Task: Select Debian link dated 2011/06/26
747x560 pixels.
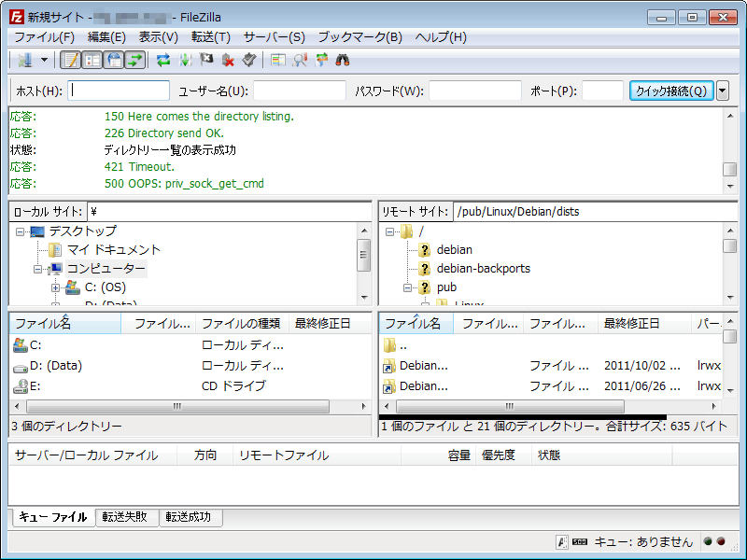Action: pyautogui.click(x=551, y=386)
